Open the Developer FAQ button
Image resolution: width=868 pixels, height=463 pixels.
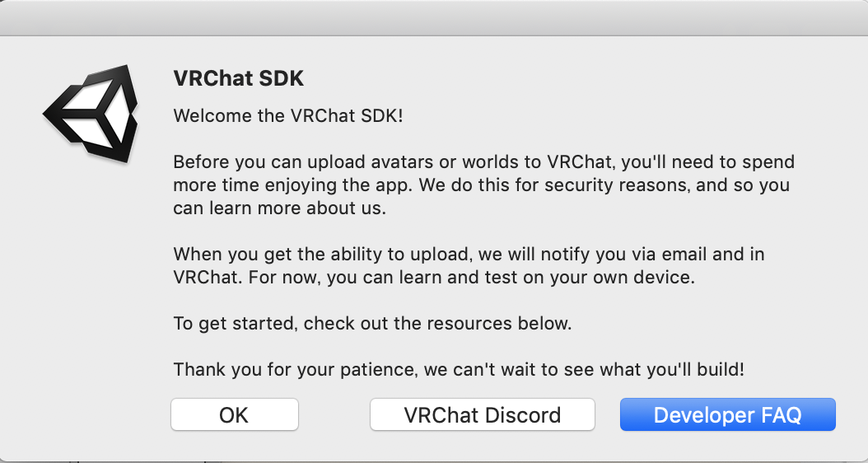[727, 414]
